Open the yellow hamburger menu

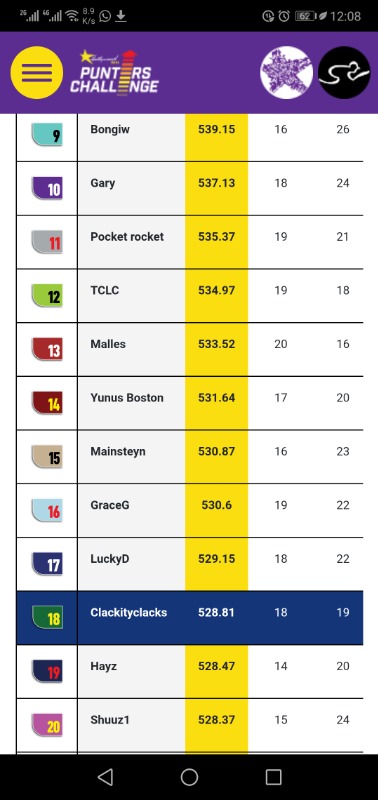[37, 72]
